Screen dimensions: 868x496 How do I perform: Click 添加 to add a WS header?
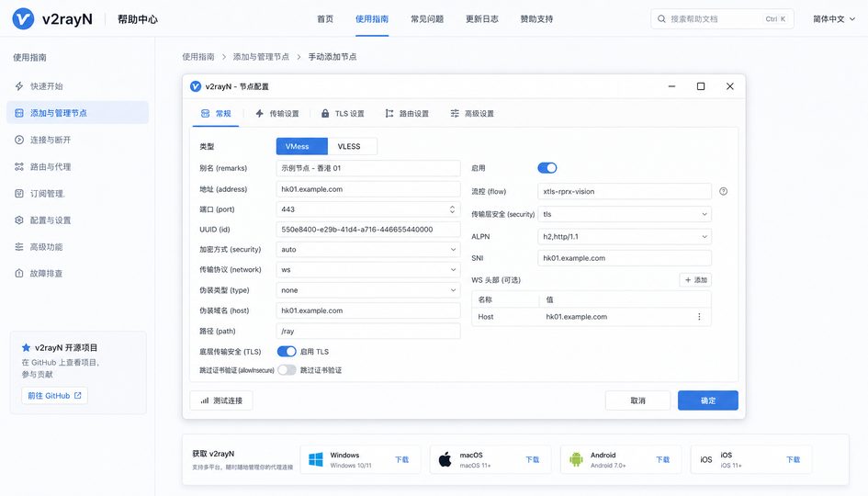point(696,280)
